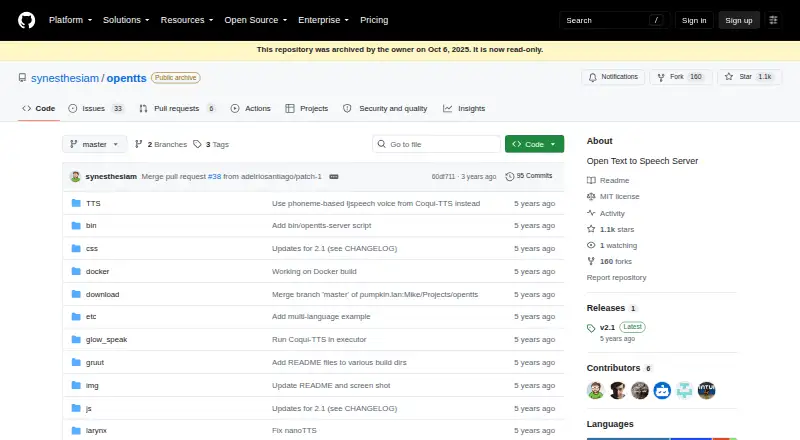
Task: Focus the Go to file field
Action: click(x=436, y=144)
